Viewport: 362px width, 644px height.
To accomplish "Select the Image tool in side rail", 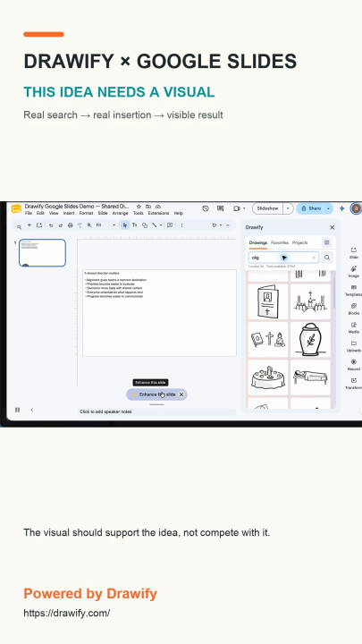I will (354, 271).
